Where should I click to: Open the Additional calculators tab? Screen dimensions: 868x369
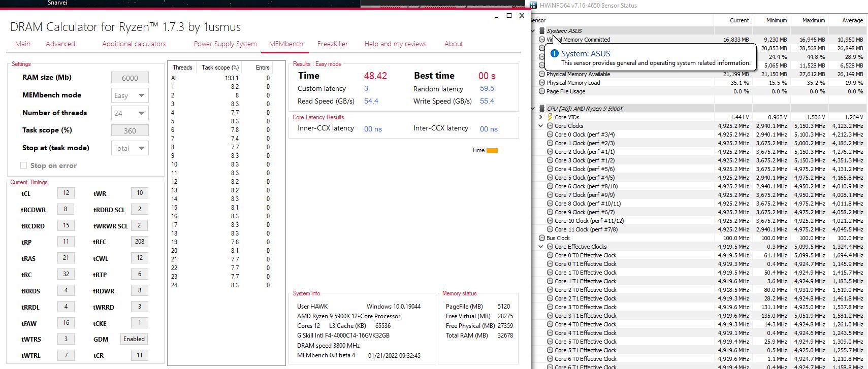click(134, 44)
